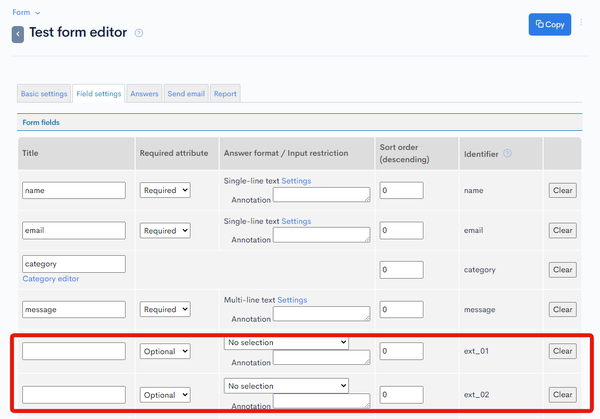Click the name title input field

pyautogui.click(x=74, y=190)
